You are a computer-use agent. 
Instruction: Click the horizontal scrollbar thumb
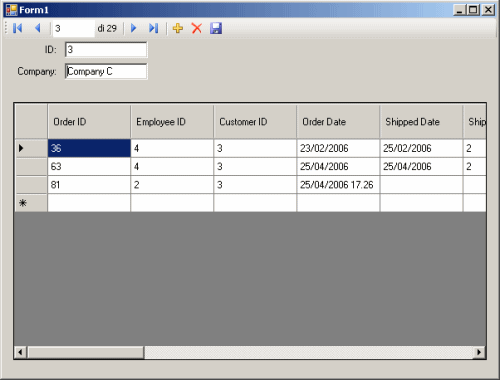86,352
